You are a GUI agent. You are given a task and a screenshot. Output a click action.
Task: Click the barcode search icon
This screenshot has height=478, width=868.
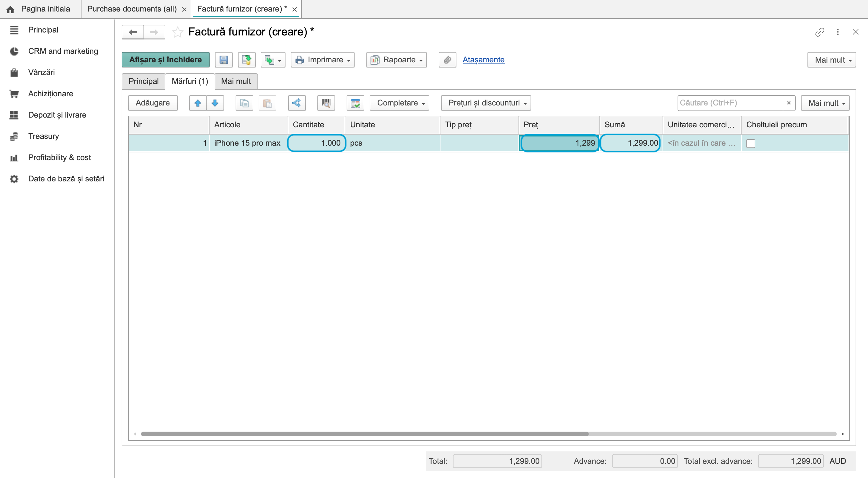[326, 103]
